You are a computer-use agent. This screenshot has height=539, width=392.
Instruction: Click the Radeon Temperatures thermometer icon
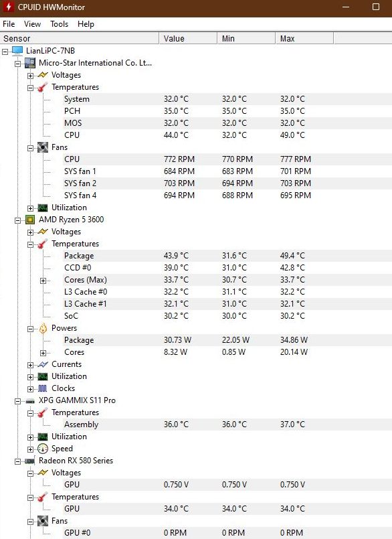coord(43,497)
